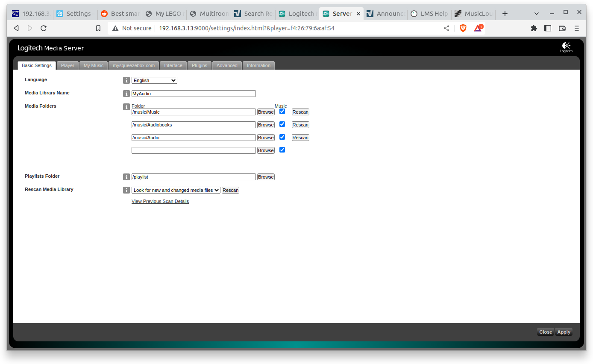The image size is (593, 364).
Task: Click the Apply button
Action: point(564,332)
